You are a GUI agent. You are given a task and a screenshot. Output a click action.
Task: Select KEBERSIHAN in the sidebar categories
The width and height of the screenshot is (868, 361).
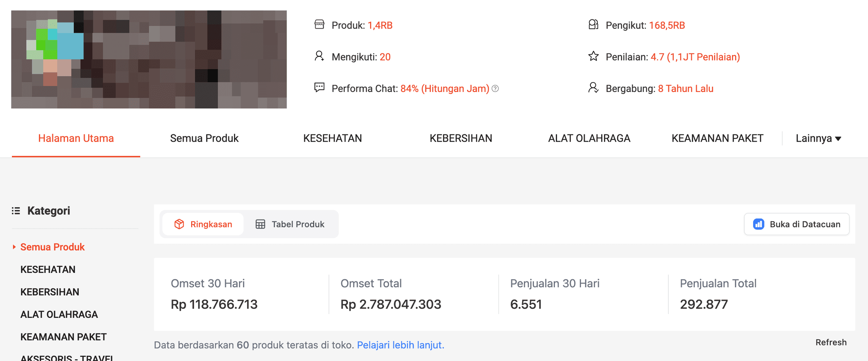point(50,292)
